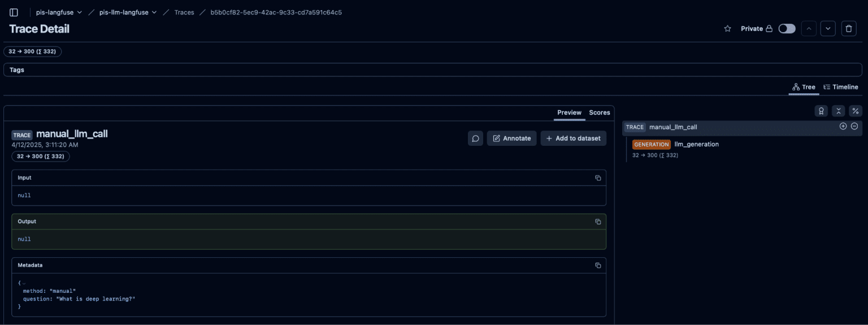Select manual_llm_call trace row in tree

click(x=742, y=127)
